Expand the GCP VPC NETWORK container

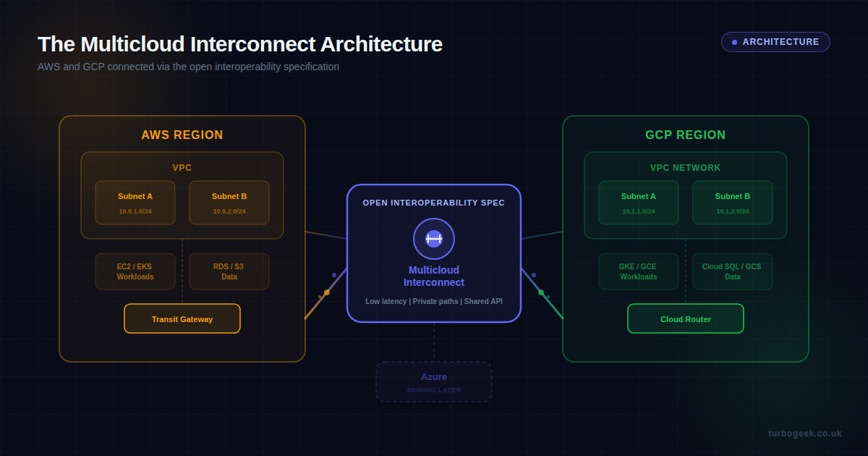pos(685,167)
